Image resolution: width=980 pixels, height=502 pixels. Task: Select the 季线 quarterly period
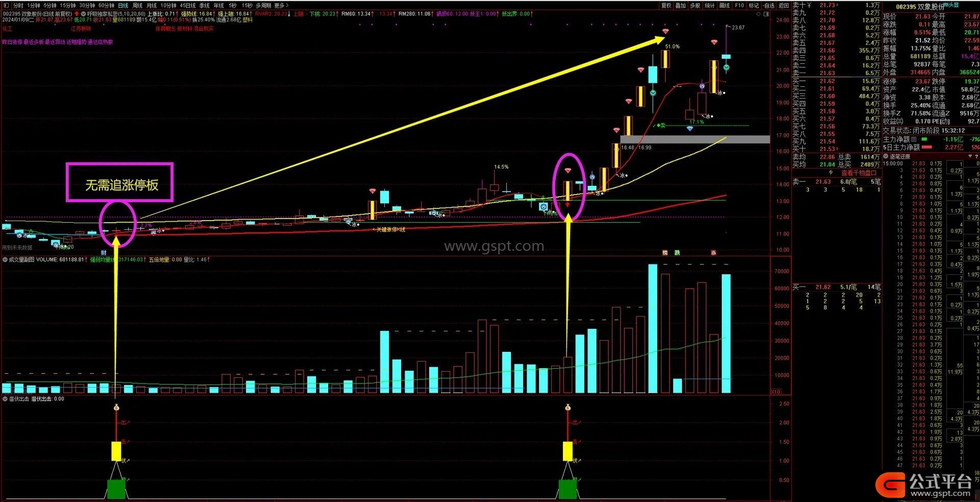coord(205,6)
